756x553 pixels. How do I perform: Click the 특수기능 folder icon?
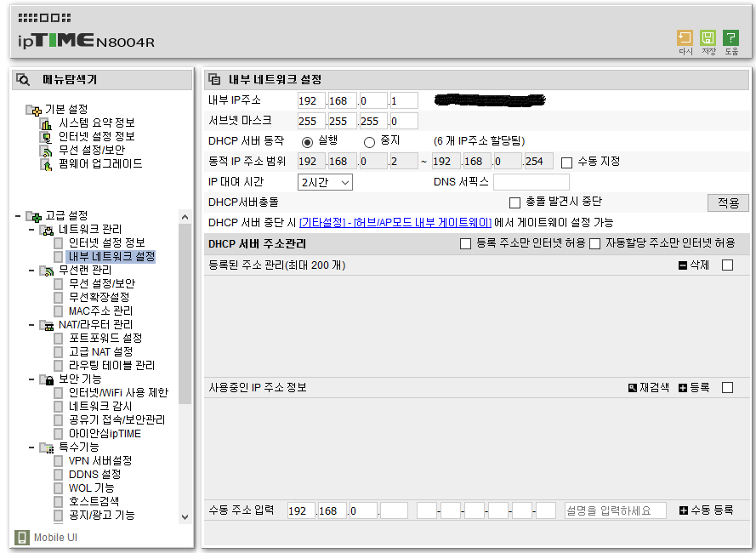[x=46, y=448]
